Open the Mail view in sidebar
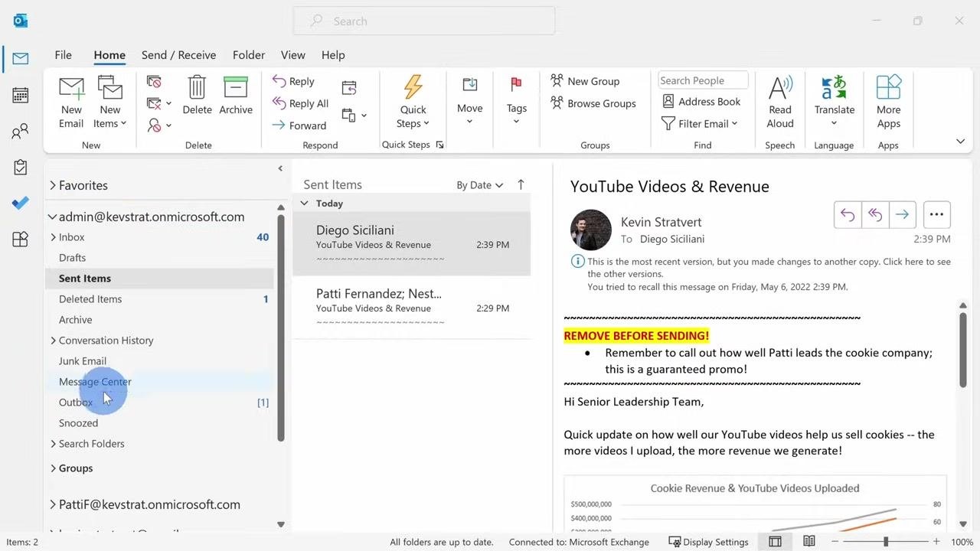This screenshot has width=980, height=551. click(21, 59)
